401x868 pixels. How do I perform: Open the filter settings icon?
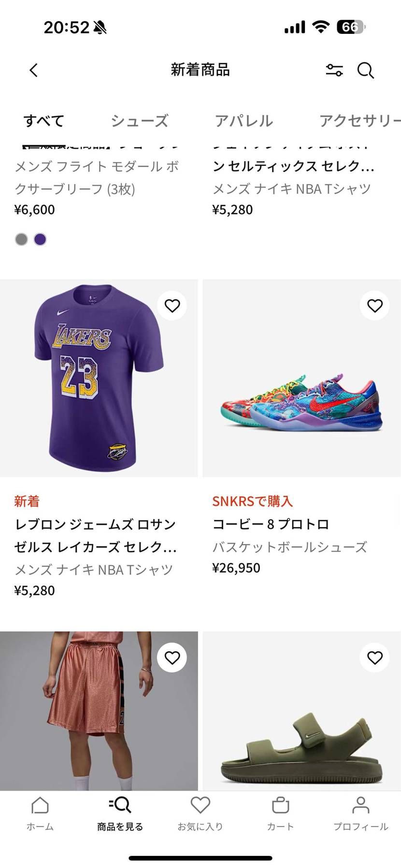334,70
